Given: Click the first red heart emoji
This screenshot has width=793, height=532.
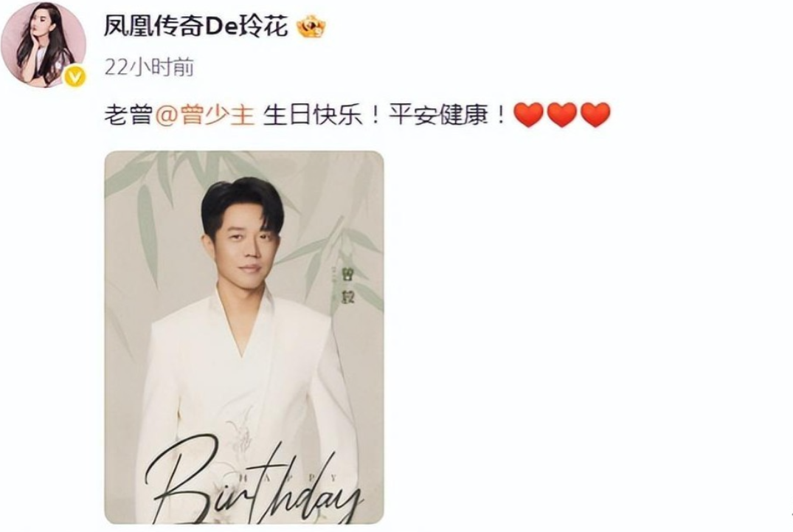Looking at the screenshot, I should pos(528,115).
